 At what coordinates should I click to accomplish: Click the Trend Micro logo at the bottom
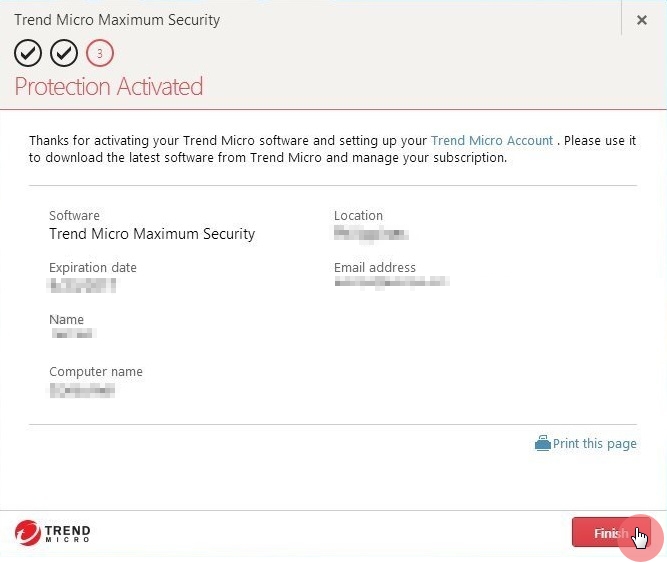[52, 533]
